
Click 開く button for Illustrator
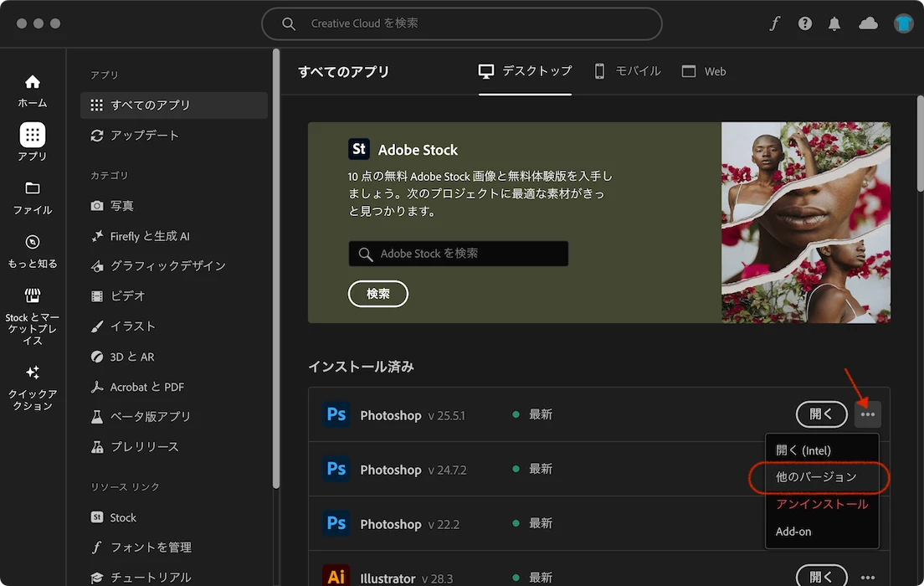821,576
